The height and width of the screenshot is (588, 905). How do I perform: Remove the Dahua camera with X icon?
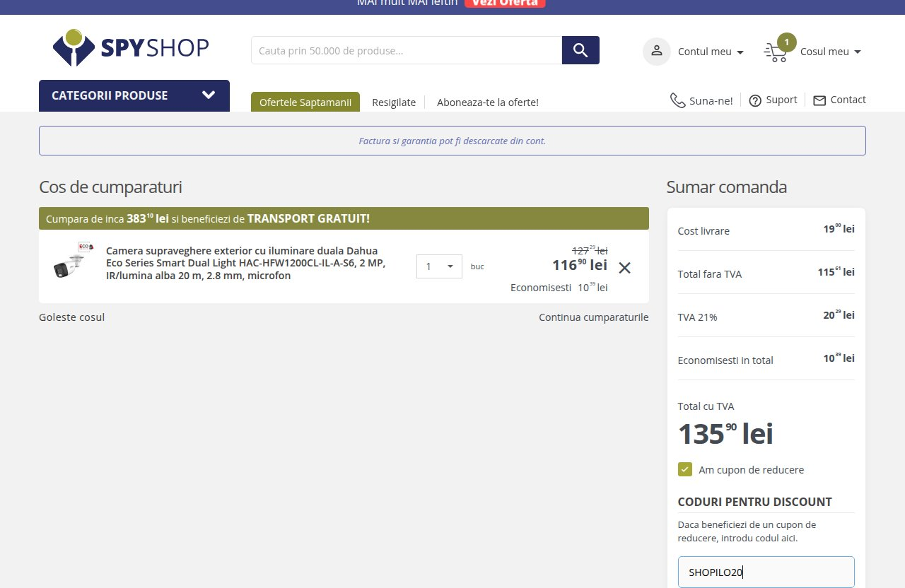click(624, 268)
